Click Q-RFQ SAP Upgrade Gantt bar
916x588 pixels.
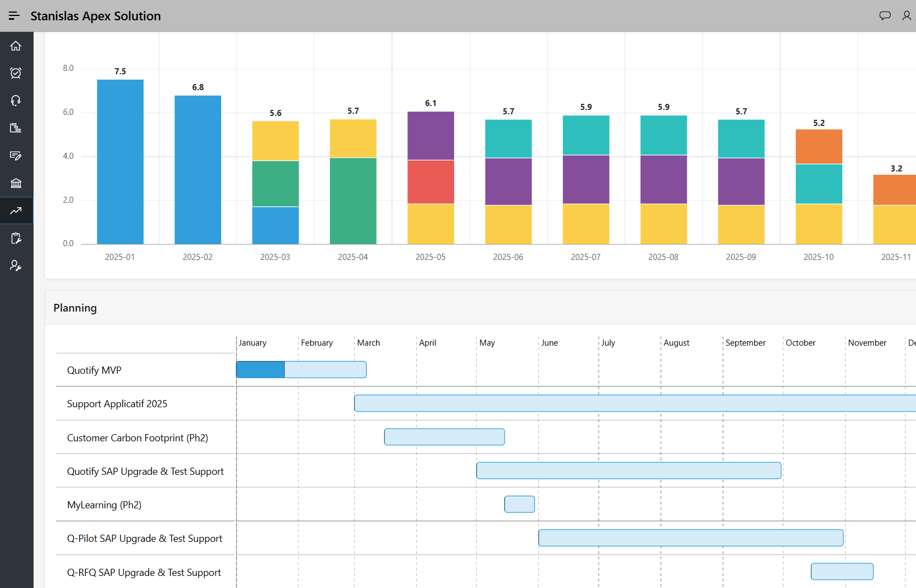[842, 572]
